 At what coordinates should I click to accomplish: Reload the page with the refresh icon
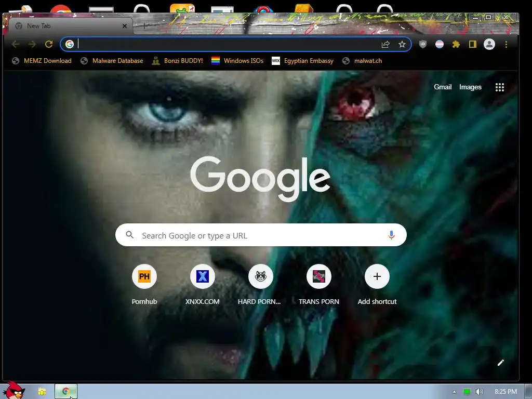(x=49, y=44)
